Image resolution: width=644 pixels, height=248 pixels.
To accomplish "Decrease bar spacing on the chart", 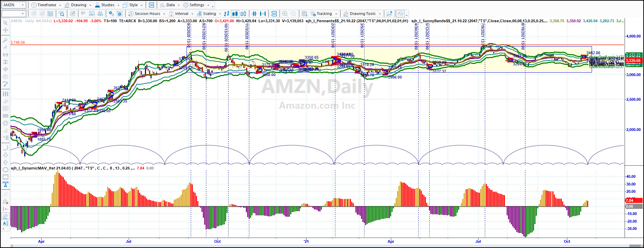I will (x=255, y=14).
